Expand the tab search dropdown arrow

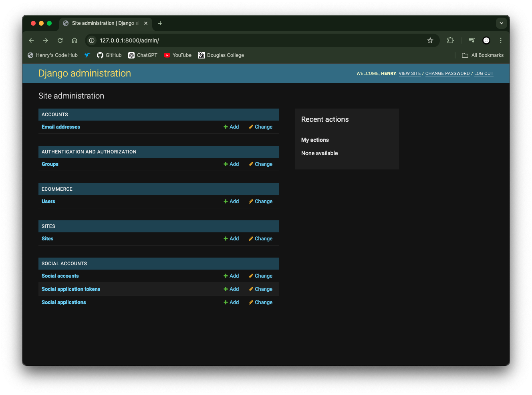pos(502,23)
